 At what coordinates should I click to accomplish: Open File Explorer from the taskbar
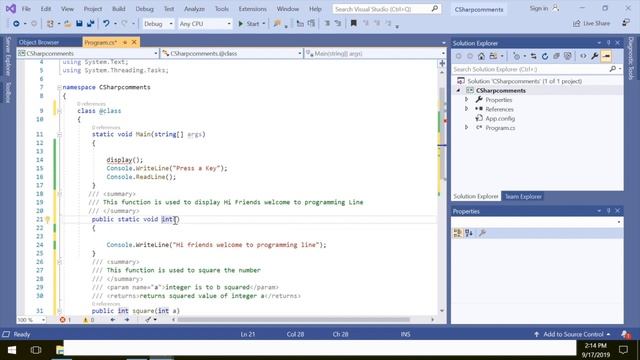point(60,350)
